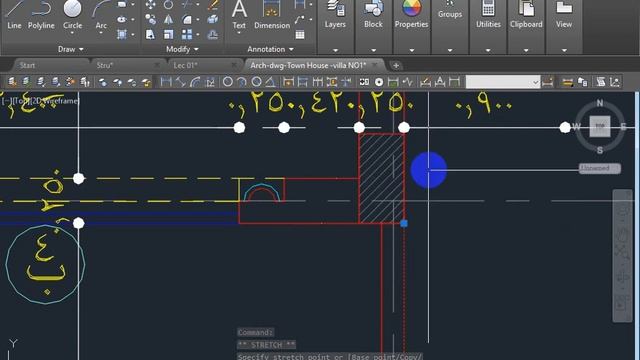Select the Ellipse tool in Draw panel
The image size is (640, 360).
pos(122,19)
